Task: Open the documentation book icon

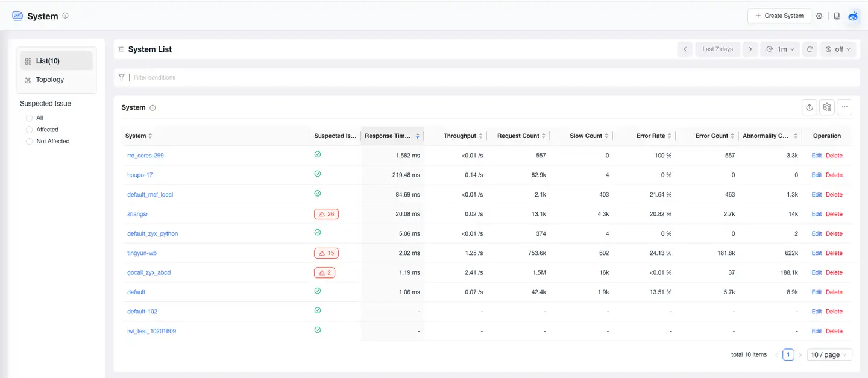Action: click(837, 16)
